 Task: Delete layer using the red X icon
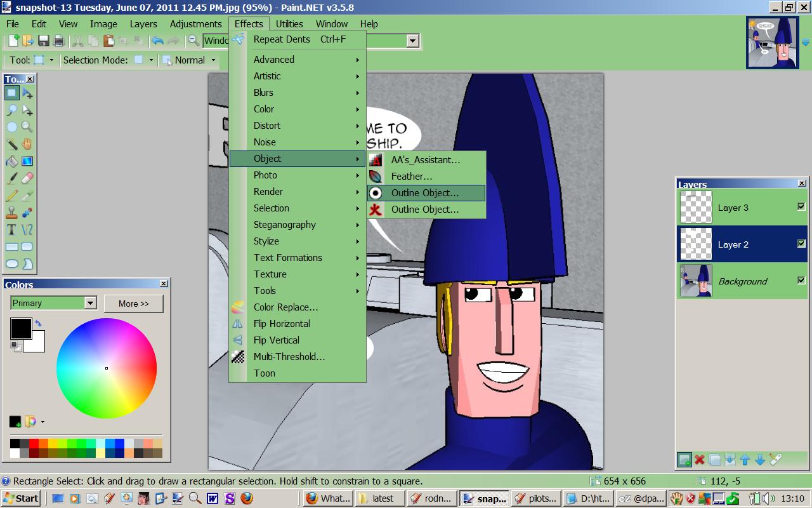click(700, 460)
